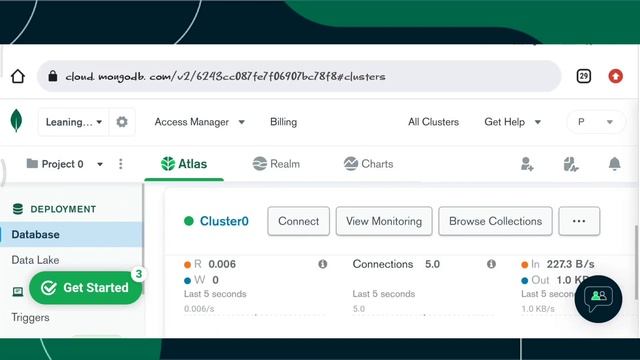Open the Leaning organization dropdown
This screenshot has height=360, width=640.
(x=73, y=122)
